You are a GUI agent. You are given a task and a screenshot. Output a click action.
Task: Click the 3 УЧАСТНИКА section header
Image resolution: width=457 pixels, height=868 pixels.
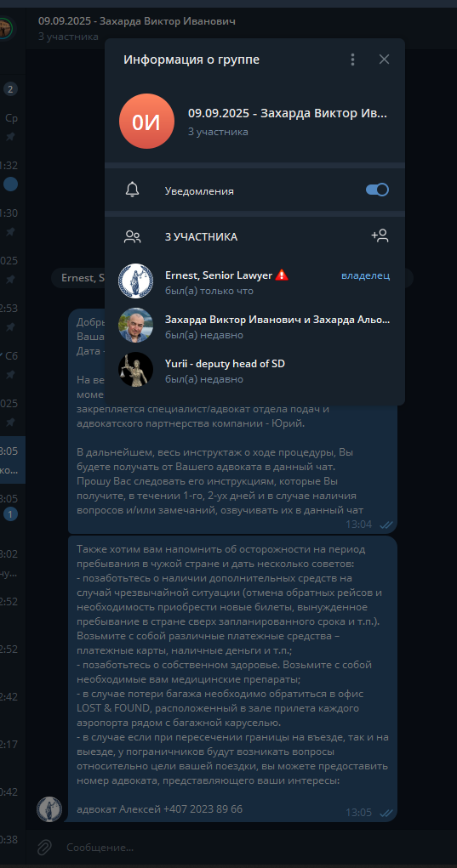(x=201, y=237)
